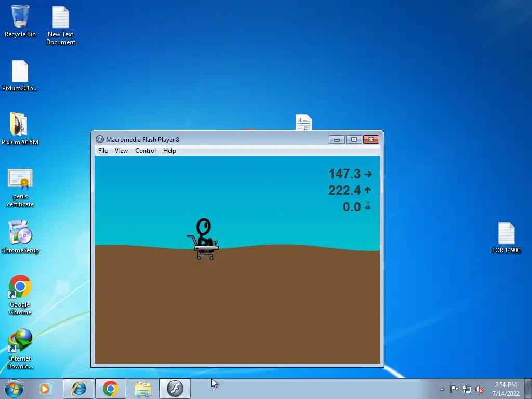Screen dimensions: 532x399
Task: Select the certificate file desktop icon
Action: click(x=20, y=188)
